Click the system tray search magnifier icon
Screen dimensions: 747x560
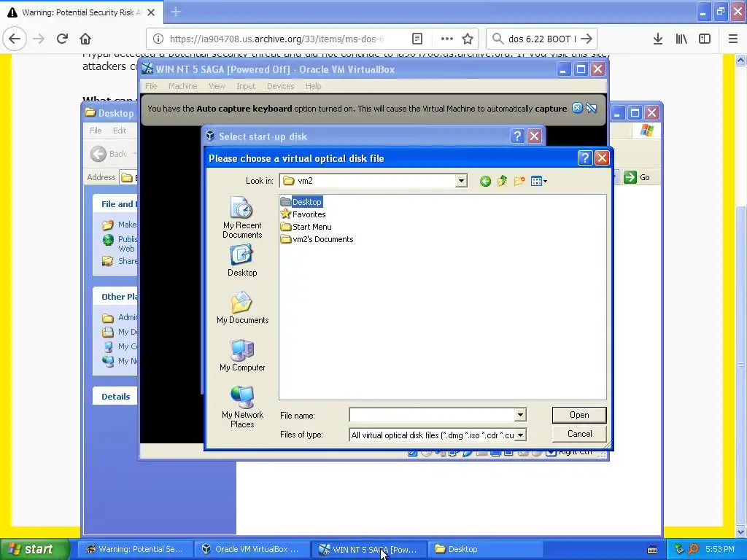coord(693,549)
